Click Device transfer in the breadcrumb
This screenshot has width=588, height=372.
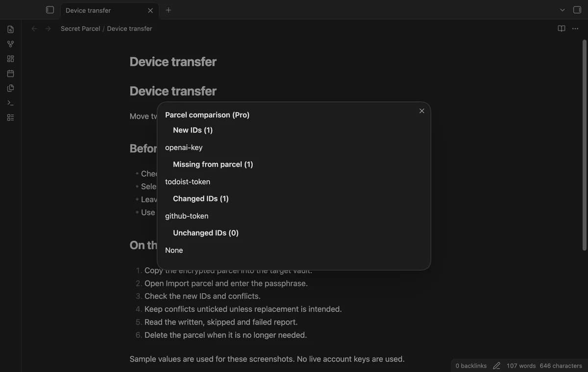(x=129, y=28)
